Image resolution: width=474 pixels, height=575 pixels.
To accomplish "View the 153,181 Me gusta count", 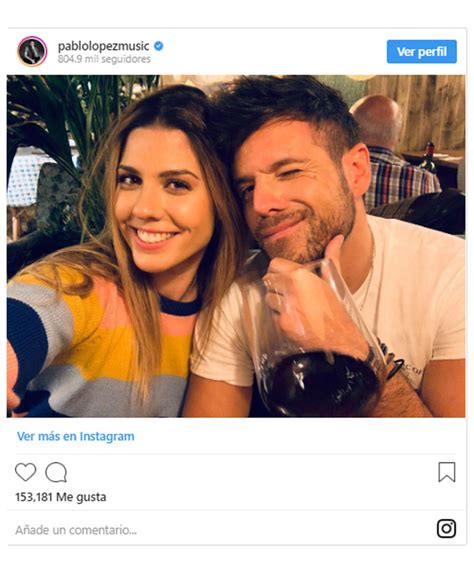I will pos(61,497).
